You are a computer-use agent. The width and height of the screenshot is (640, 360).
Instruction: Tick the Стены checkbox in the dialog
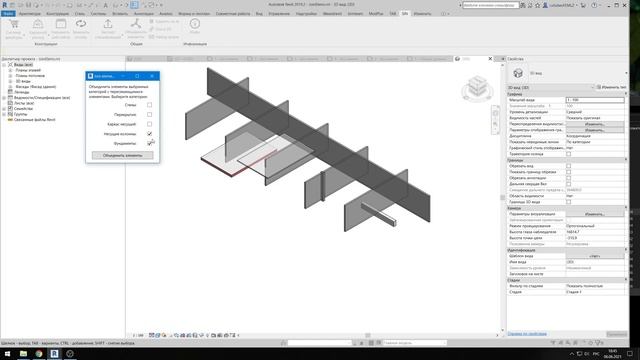[149, 105]
